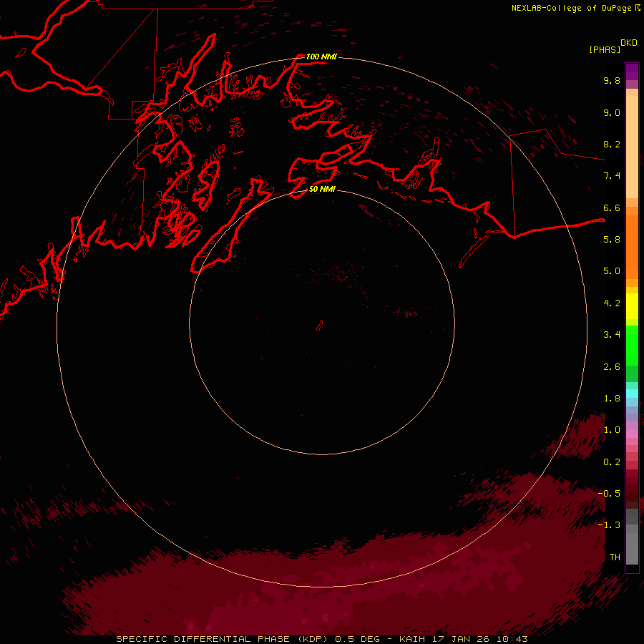Click the purple top segment of color bar
The width and height of the screenshot is (644, 644).
tap(632, 72)
